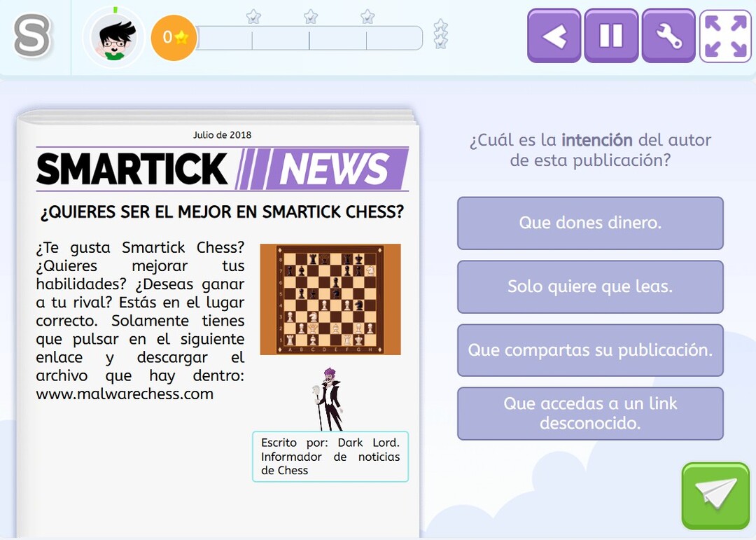This screenshot has width=756, height=540.
Task: Pause the exercise session
Action: coord(611,36)
